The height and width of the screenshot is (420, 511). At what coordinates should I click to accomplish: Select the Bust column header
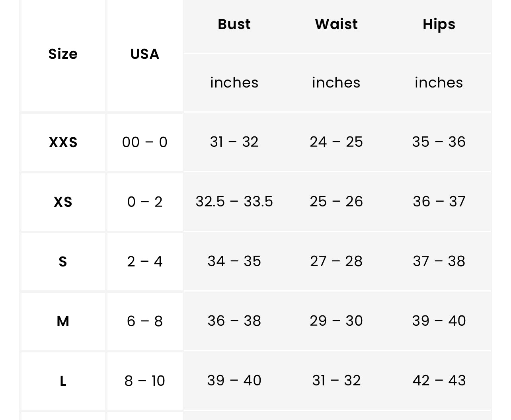pos(234,24)
